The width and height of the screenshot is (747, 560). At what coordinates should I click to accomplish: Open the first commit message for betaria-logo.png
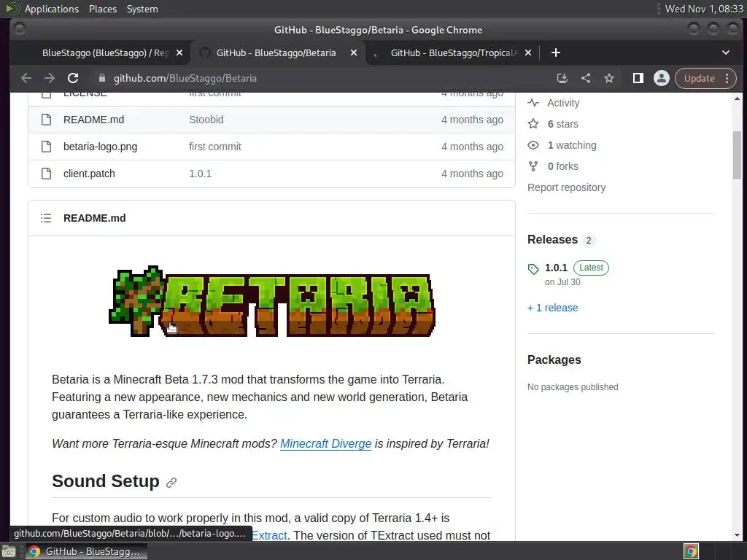215,147
